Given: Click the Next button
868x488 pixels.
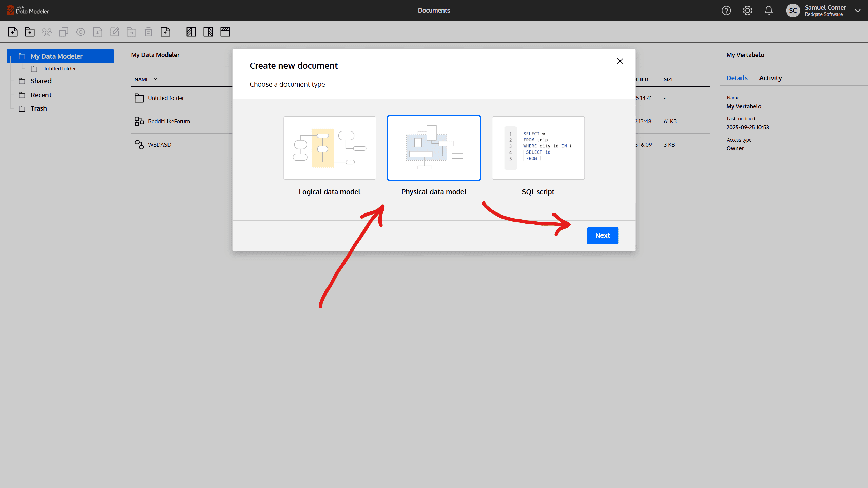Looking at the screenshot, I should coord(603,236).
